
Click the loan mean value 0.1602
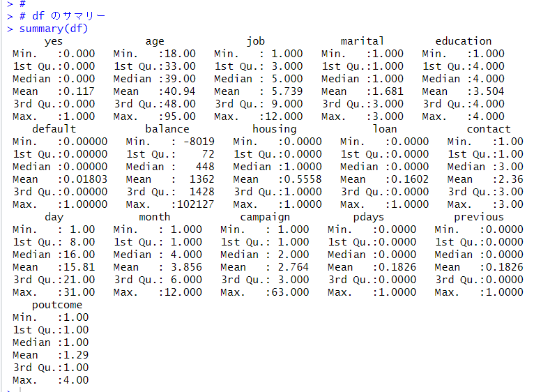pos(410,179)
